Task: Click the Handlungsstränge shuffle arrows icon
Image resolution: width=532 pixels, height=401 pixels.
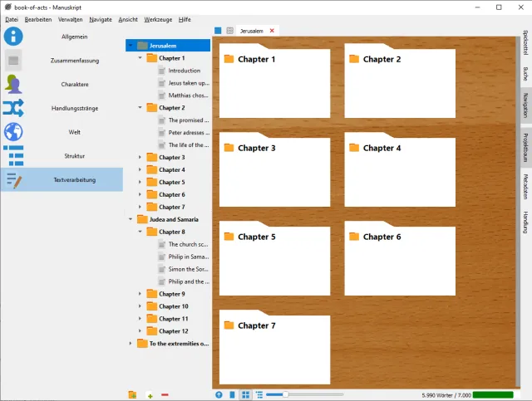Action: [x=13, y=108]
